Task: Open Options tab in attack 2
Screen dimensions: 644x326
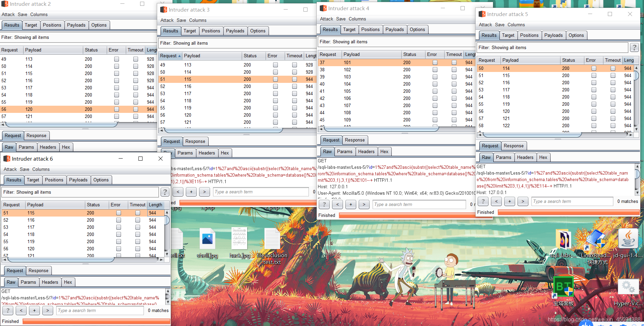Action: [99, 25]
